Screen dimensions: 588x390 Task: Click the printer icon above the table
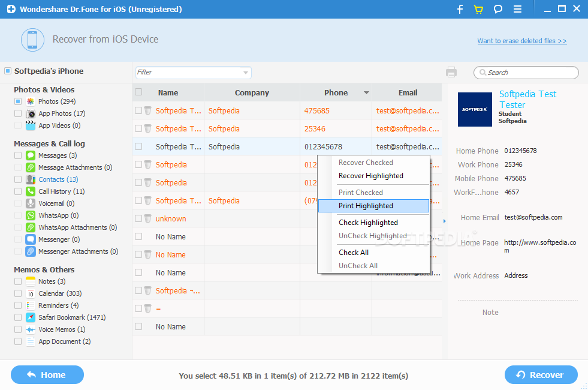451,72
